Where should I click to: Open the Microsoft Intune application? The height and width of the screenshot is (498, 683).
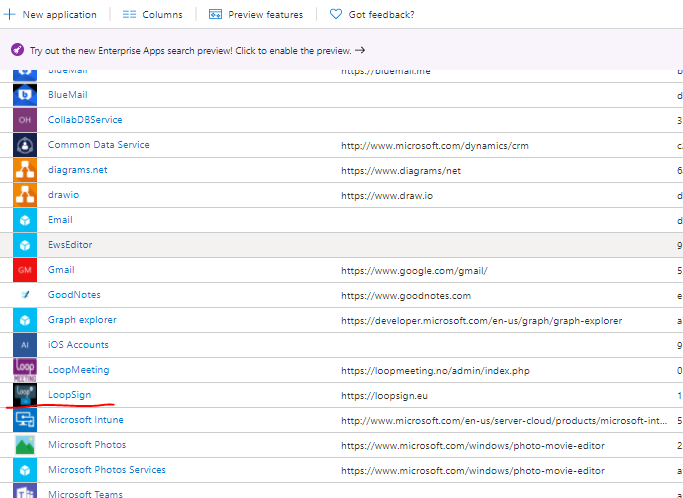click(85, 419)
